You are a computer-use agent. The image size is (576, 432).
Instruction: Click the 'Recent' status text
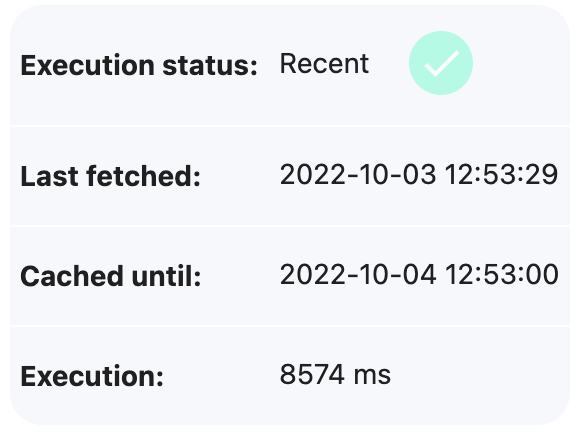pos(324,64)
